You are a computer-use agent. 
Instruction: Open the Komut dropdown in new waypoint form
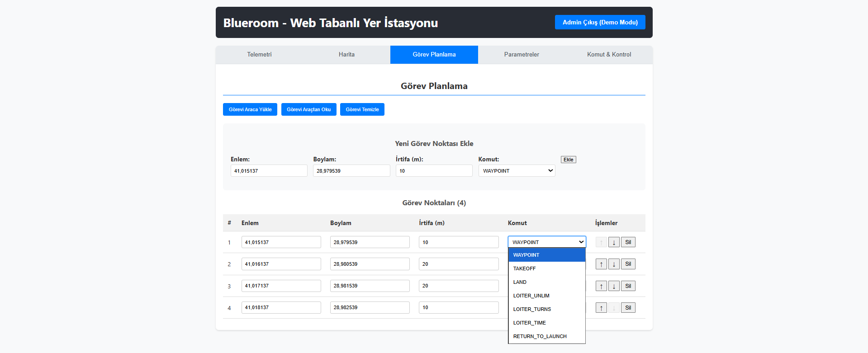click(517, 171)
